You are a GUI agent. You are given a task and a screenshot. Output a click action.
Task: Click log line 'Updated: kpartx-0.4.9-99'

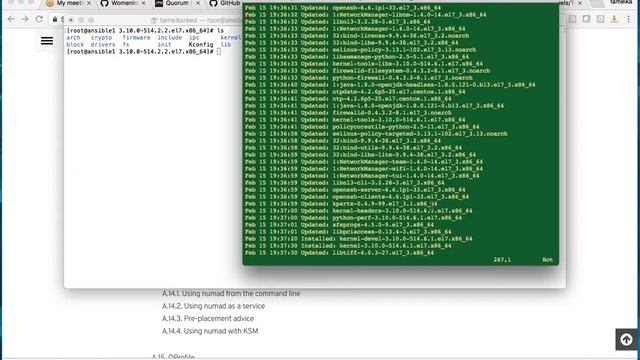click(341, 204)
